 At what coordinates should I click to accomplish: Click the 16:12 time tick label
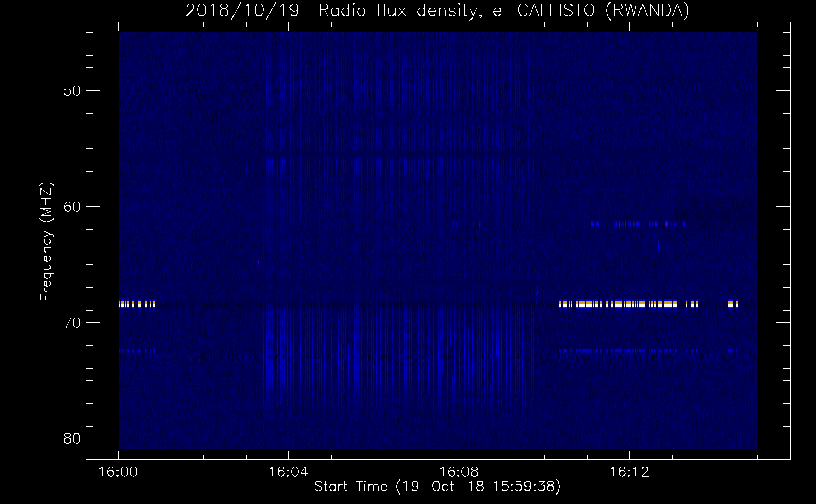(629, 472)
